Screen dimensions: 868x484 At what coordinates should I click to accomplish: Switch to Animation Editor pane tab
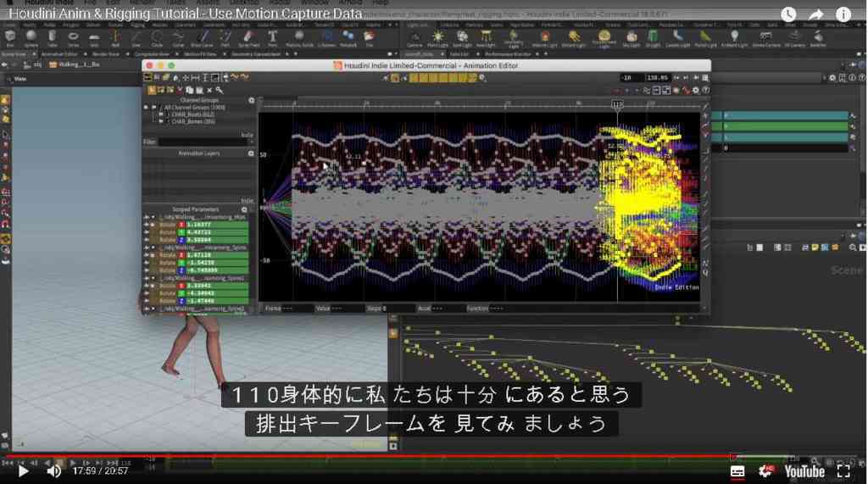(60, 54)
